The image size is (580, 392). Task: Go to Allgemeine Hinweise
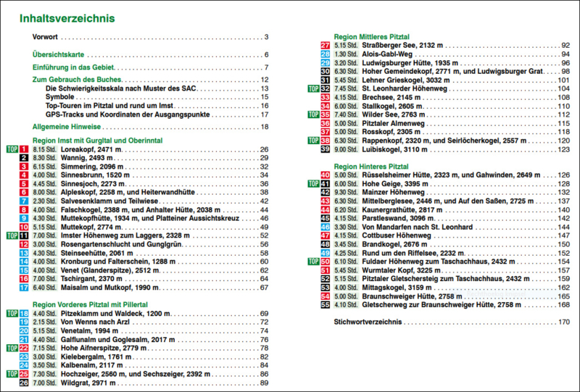151,127
